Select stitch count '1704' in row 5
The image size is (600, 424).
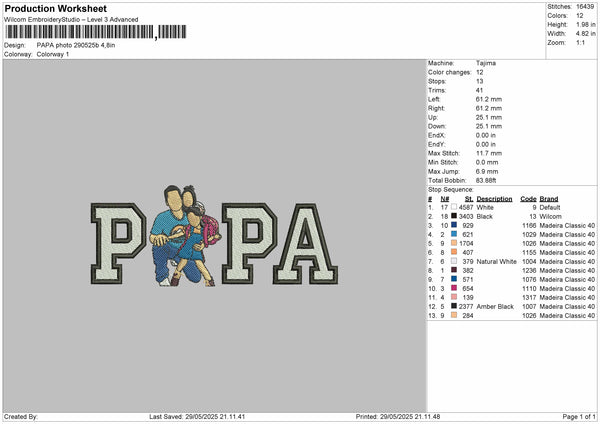tap(466, 243)
